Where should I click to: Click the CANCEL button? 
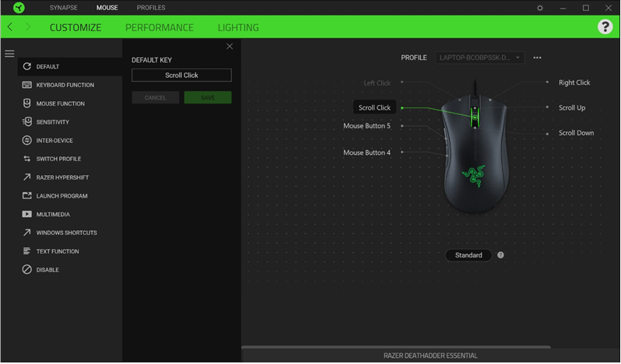click(x=156, y=98)
